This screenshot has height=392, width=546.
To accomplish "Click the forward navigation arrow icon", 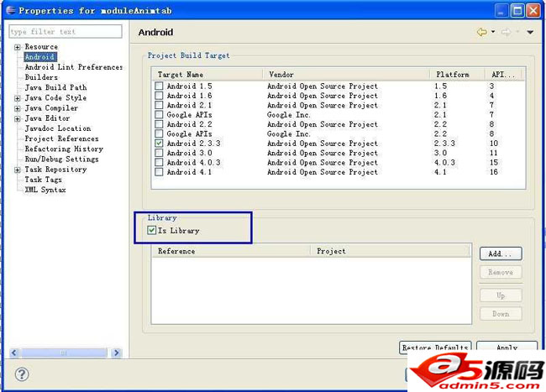I will 506,32.
